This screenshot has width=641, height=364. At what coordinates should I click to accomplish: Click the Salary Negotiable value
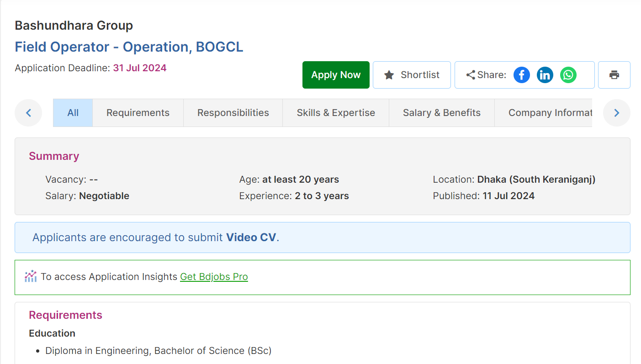point(104,196)
